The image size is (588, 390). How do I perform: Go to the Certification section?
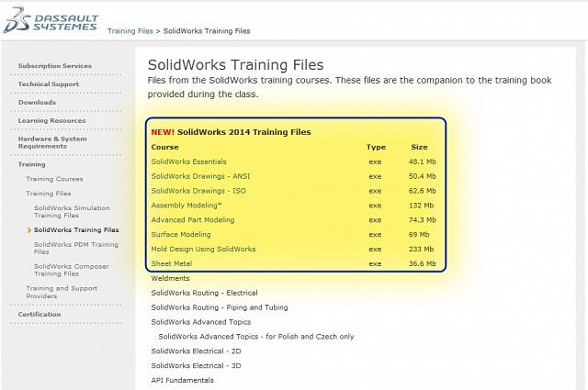point(40,315)
